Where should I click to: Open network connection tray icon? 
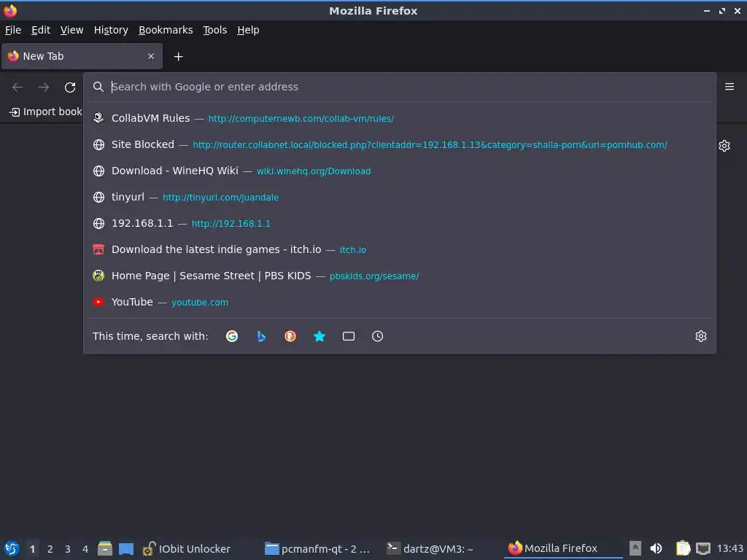point(703,548)
